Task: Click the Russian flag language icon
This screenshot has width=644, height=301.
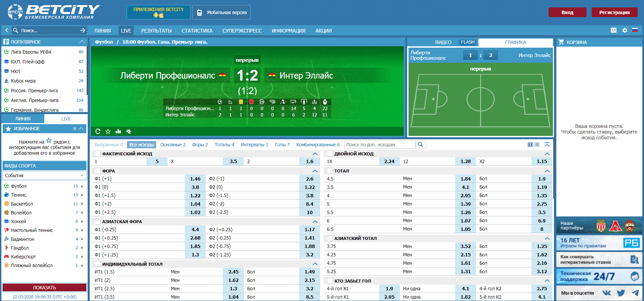Action: pyautogui.click(x=635, y=30)
